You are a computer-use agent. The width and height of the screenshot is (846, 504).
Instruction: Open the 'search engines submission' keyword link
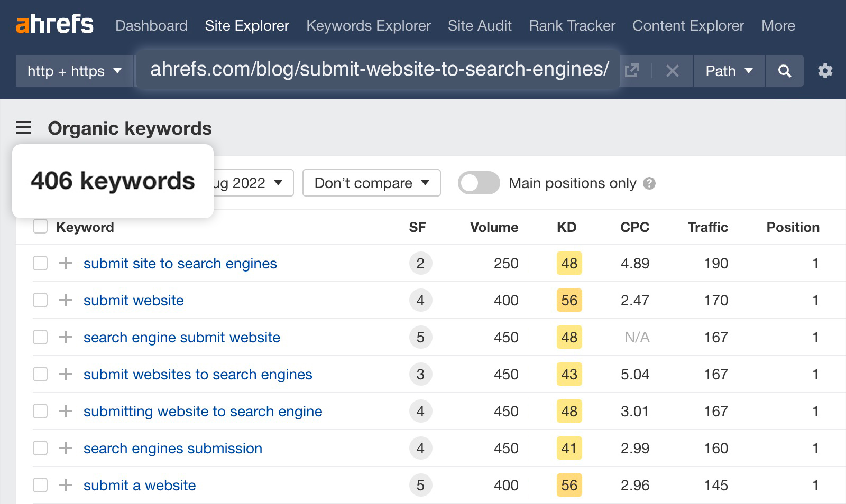[x=172, y=448]
